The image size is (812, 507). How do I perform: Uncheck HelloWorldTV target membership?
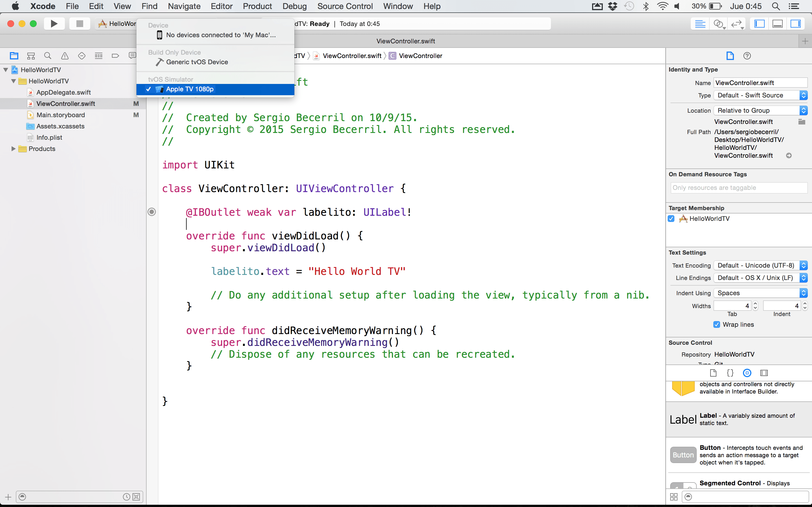pos(671,219)
